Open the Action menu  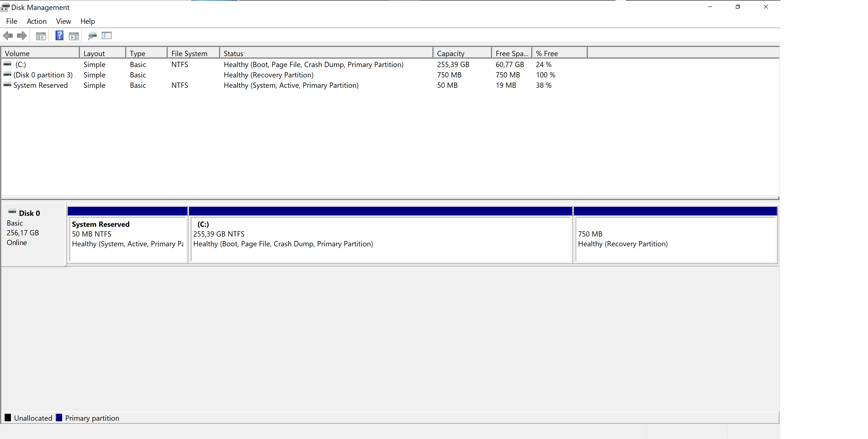point(36,21)
